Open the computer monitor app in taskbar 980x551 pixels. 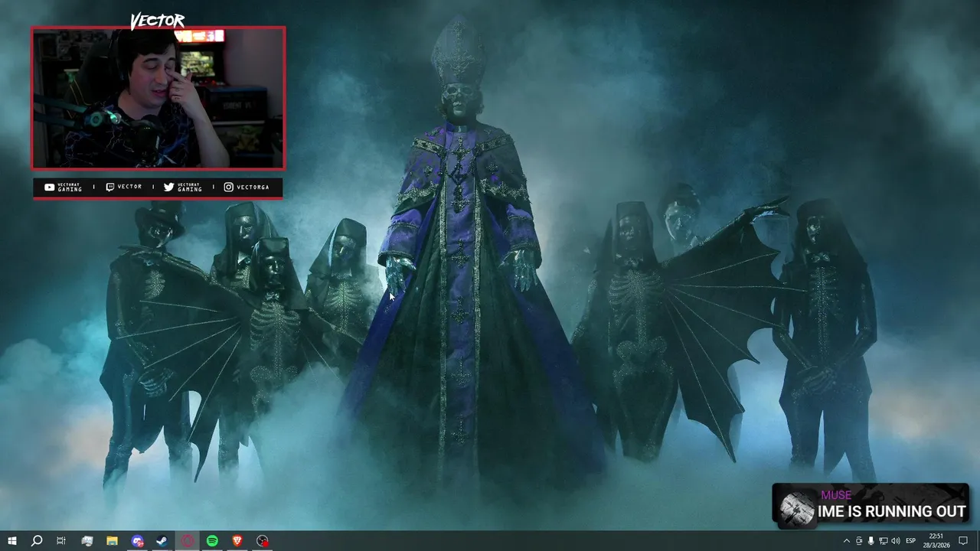click(87, 541)
